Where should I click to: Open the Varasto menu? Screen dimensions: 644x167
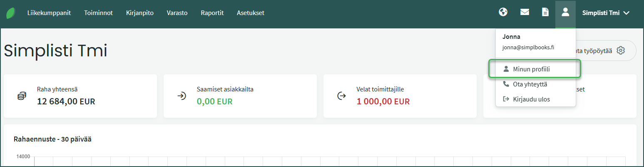coord(177,13)
